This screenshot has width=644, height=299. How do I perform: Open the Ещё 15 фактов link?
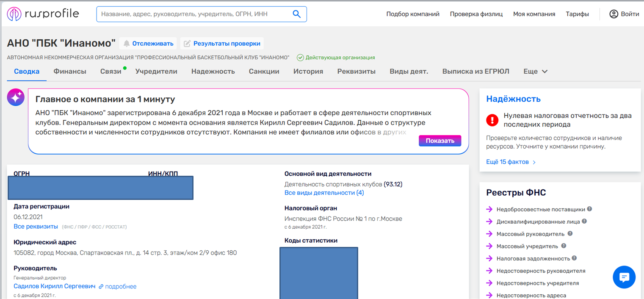[x=507, y=162]
